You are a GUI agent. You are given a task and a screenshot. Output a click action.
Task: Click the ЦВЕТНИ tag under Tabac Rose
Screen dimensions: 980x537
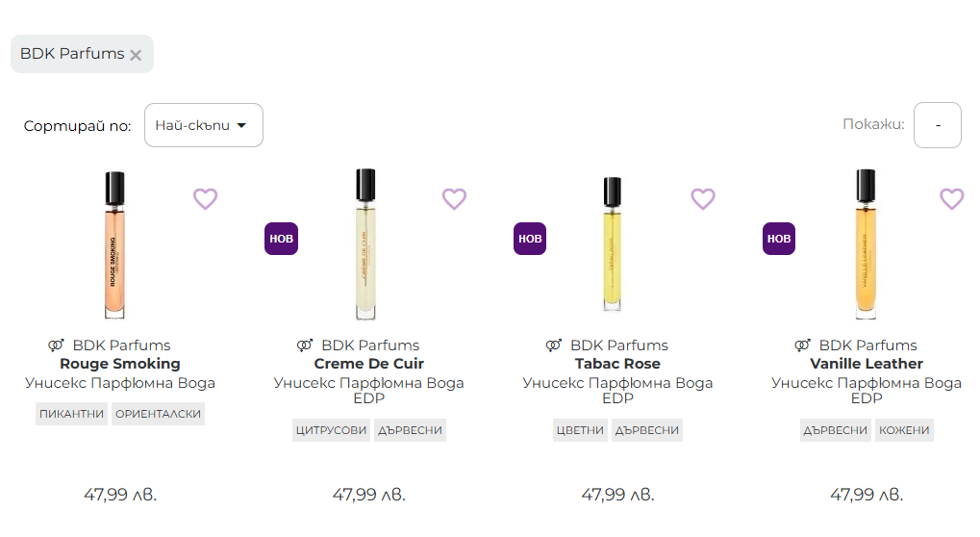580,430
